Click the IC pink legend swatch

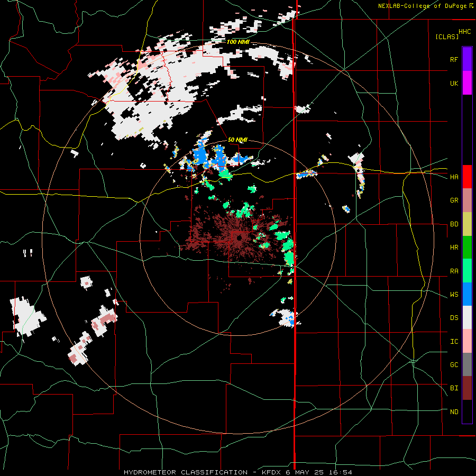[467, 341]
